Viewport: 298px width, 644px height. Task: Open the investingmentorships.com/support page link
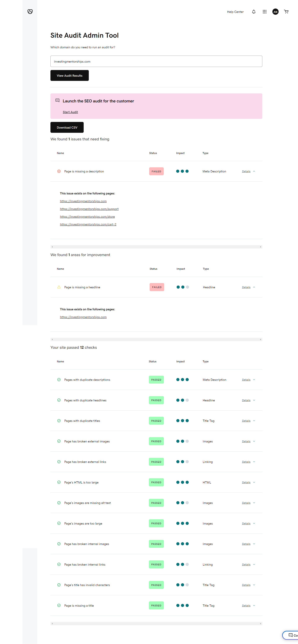[89, 209]
